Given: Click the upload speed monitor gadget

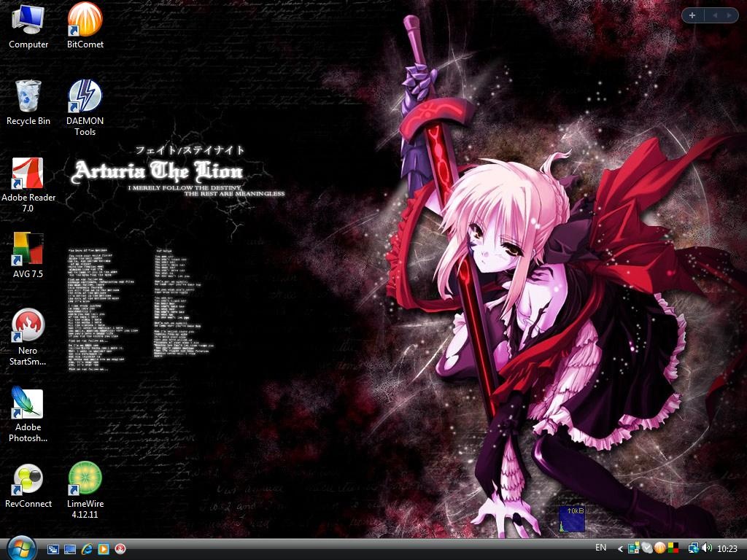Looking at the screenshot, I should 572,519.
